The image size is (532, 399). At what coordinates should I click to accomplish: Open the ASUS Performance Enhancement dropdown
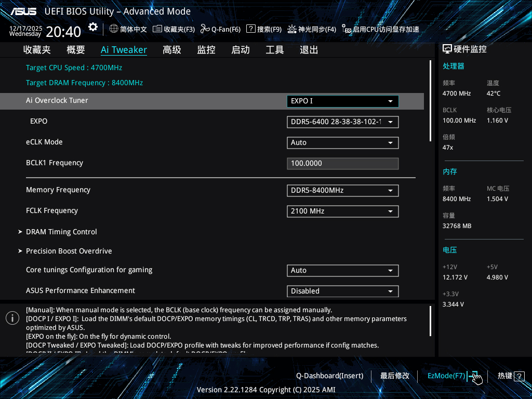(342, 291)
